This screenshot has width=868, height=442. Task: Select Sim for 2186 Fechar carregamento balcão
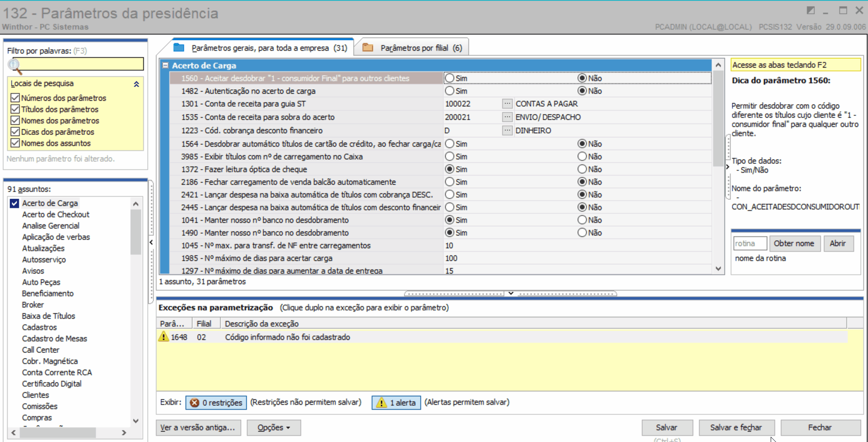click(x=450, y=182)
